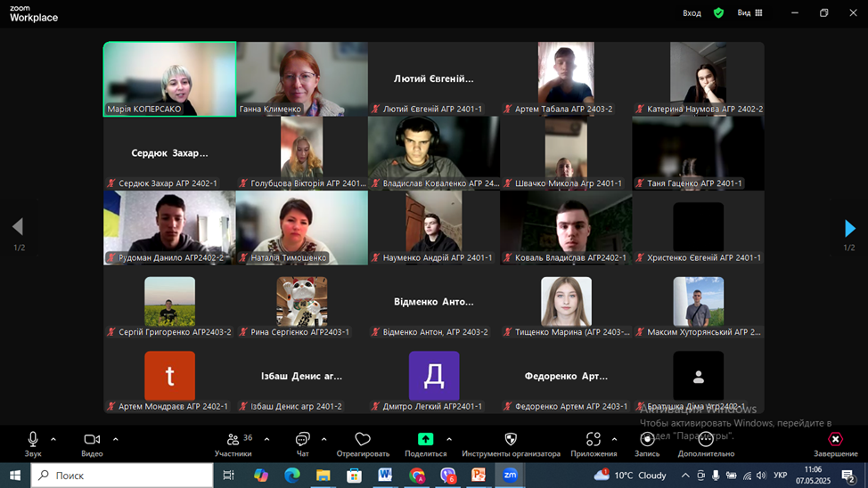Viewport: 868px width, 488px height.
Task: Click name label 'Катерина Наумова АГР 2402-2'
Action: click(705, 109)
